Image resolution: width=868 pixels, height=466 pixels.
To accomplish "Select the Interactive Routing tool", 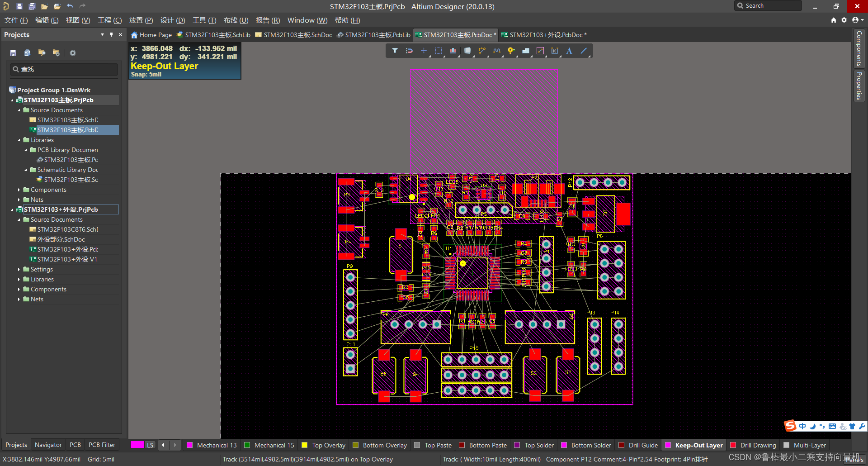I will [x=482, y=51].
